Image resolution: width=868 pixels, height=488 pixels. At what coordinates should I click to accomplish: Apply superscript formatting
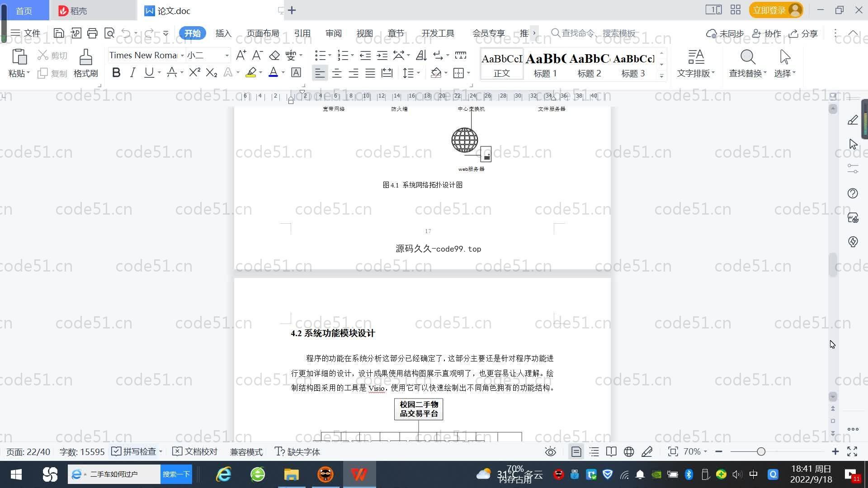194,73
